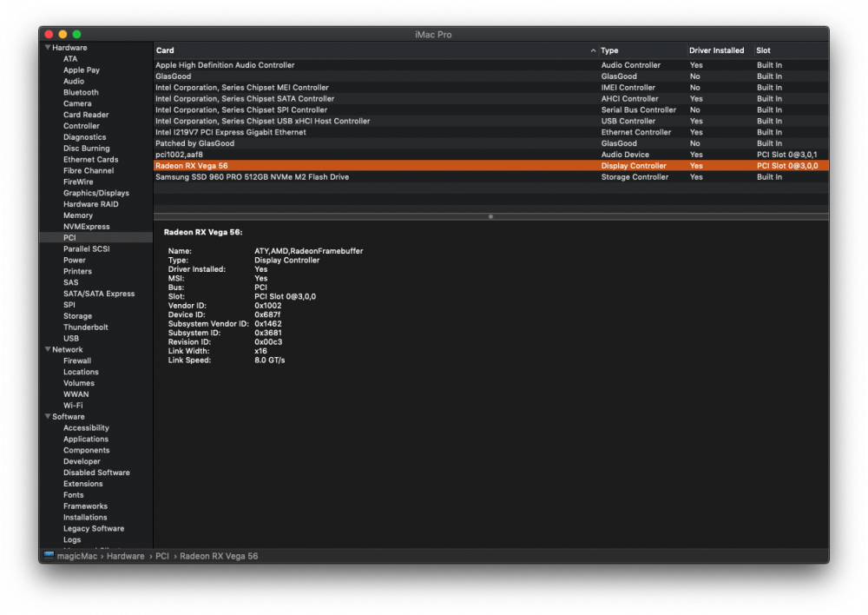This screenshot has height=615, width=868.
Task: Select Fibre Channel in the sidebar
Action: 89,170
